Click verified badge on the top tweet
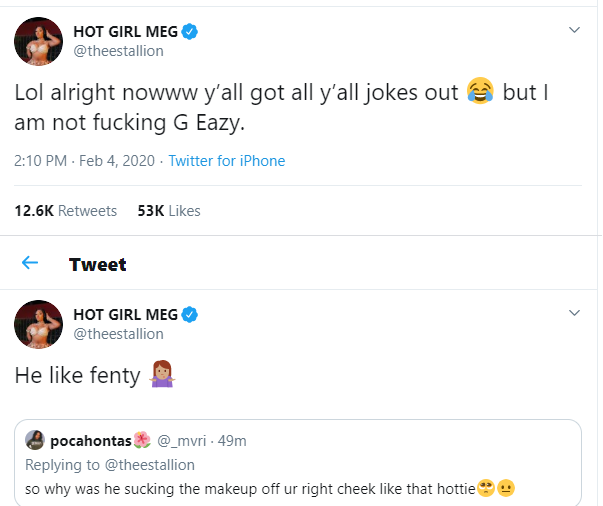This screenshot has height=506, width=603. [190, 32]
